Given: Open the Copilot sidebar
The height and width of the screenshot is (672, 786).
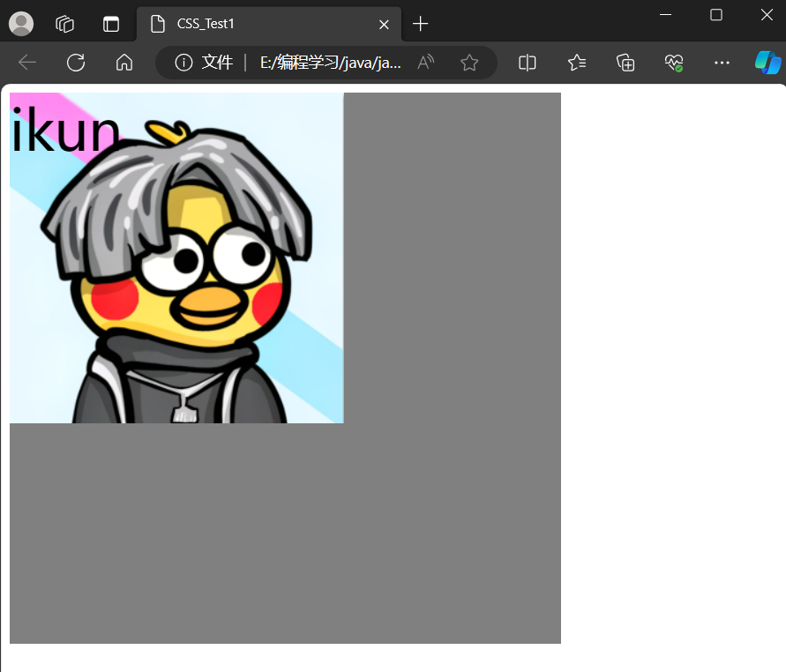Looking at the screenshot, I should (768, 63).
